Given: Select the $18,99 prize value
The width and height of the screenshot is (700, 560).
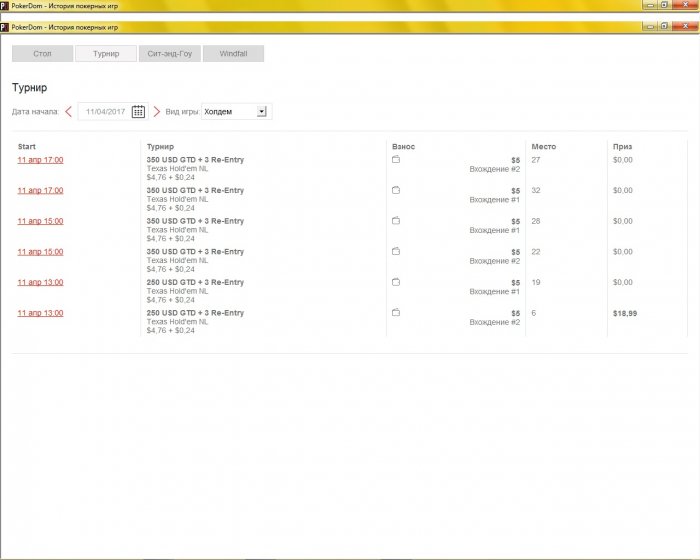Looking at the screenshot, I should [625, 313].
